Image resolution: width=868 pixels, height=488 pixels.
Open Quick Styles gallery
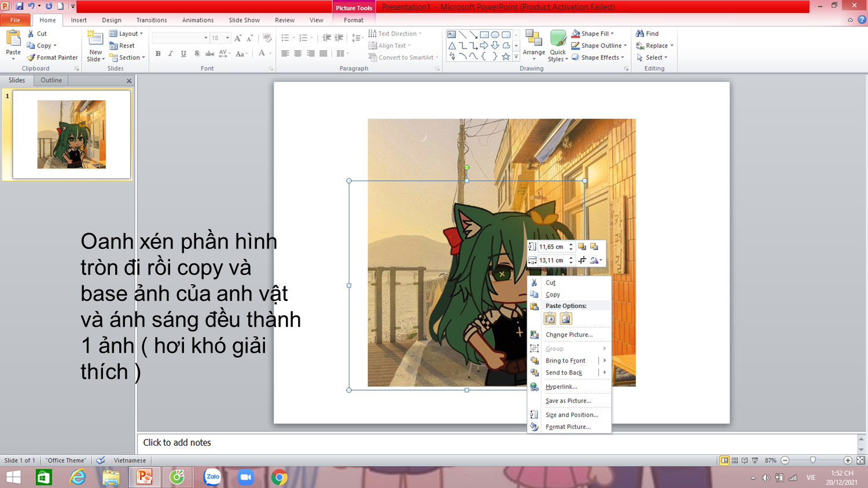558,45
